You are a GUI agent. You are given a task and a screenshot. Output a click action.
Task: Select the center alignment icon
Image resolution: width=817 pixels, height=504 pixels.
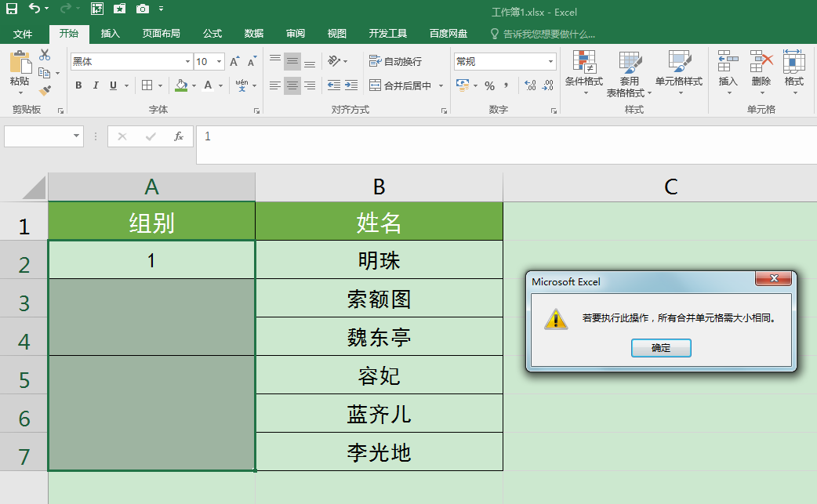coord(292,85)
